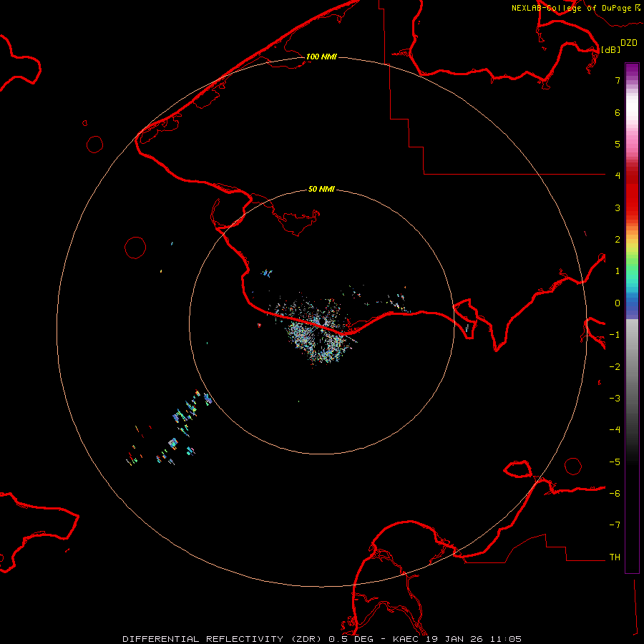The image size is (644, 644).
Task: Click the yellow 2 dB color band
Action: tap(632, 240)
